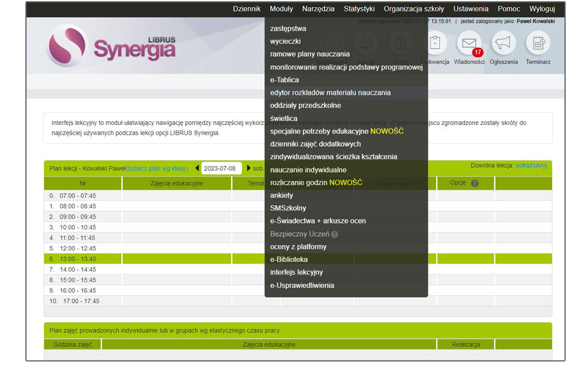588x367 pixels.
Task: Select lesson row 1. 08:00 - 08:45
Action: (x=298, y=206)
